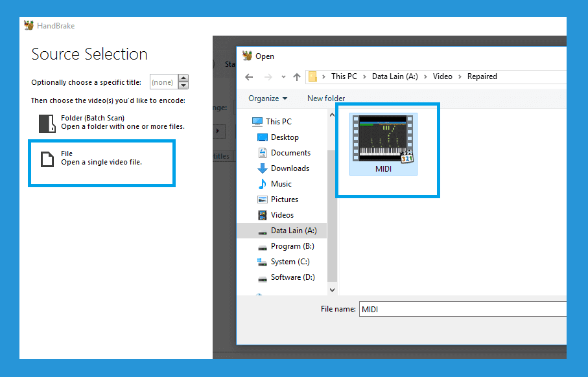Click the folder icon in address bar
The width and height of the screenshot is (588, 377).
(x=312, y=76)
